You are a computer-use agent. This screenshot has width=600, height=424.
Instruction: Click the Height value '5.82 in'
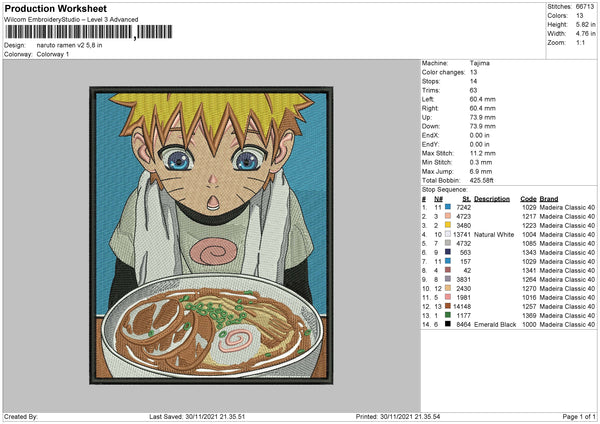pos(585,24)
